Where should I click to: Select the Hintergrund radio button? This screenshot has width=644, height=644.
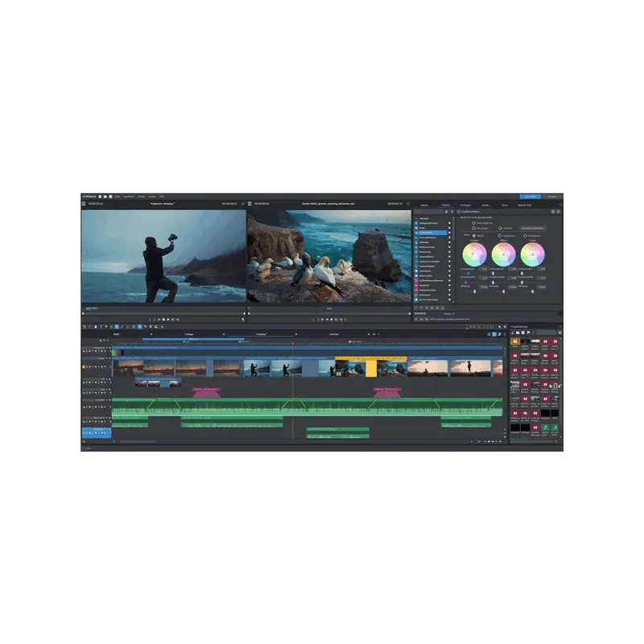(x=525, y=236)
